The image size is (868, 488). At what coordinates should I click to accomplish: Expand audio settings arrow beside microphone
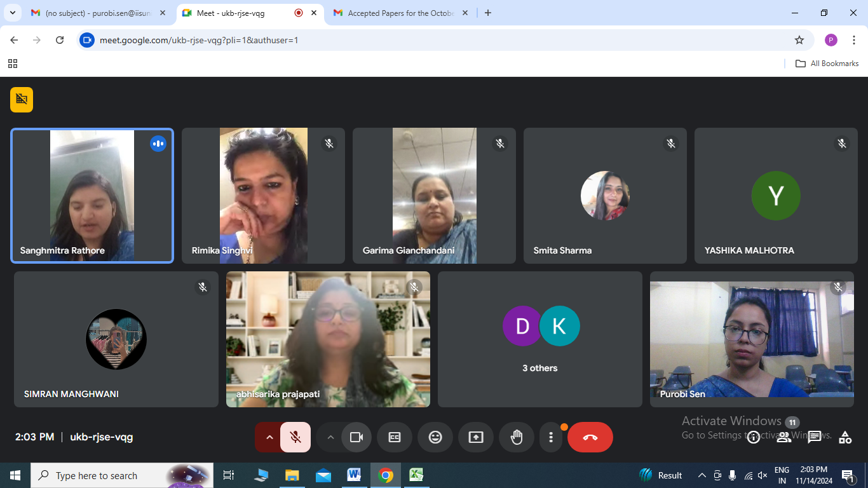click(x=269, y=437)
